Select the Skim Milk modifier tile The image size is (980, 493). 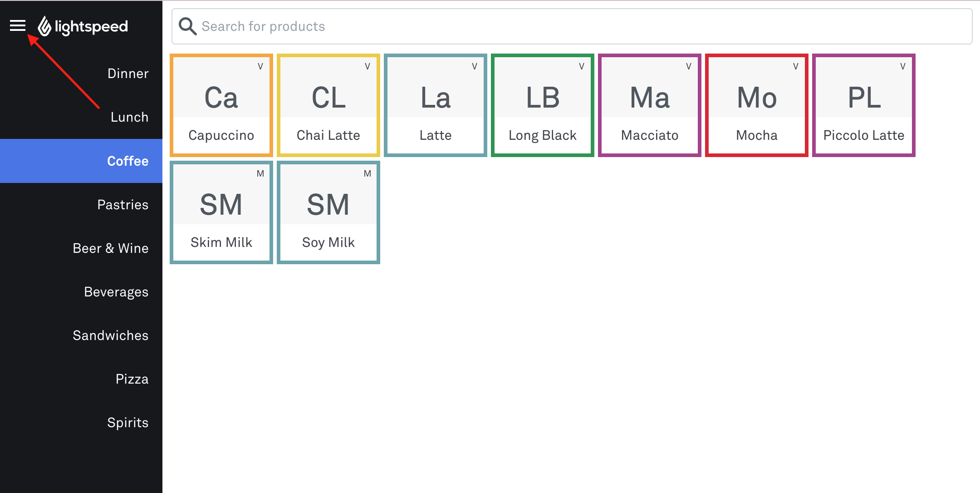(221, 212)
